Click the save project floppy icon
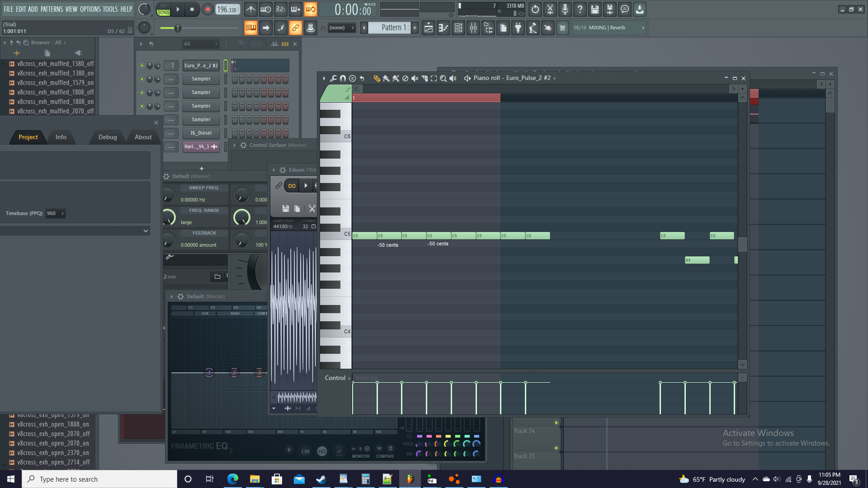868x488 pixels. pos(594,9)
